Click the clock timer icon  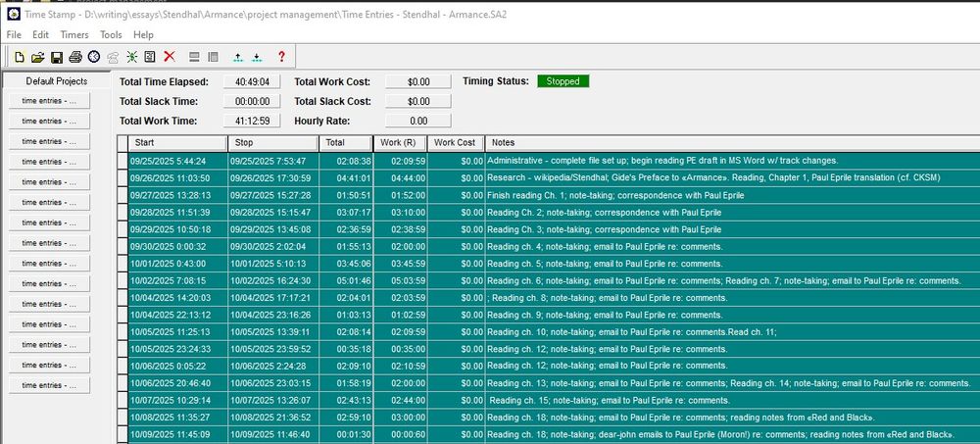click(94, 57)
